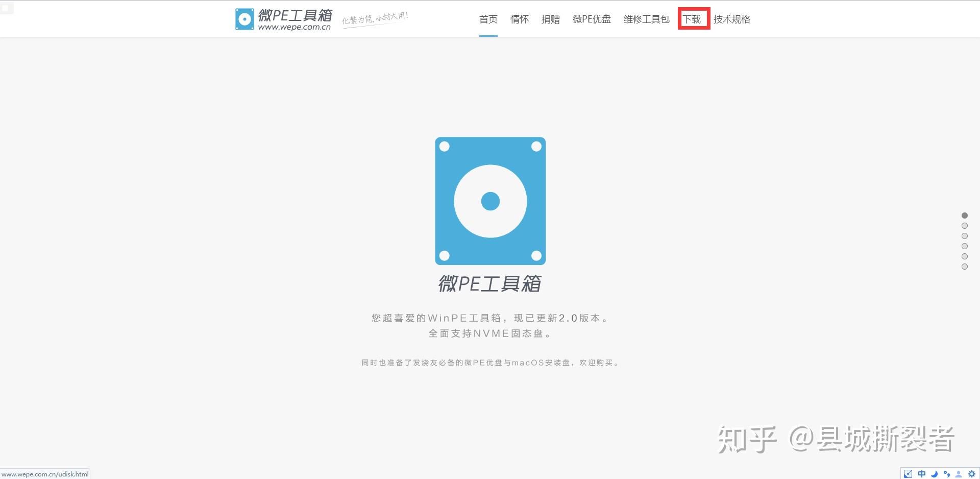Click the IME toolbar logo icon
The width and height of the screenshot is (980, 479).
coord(908,474)
